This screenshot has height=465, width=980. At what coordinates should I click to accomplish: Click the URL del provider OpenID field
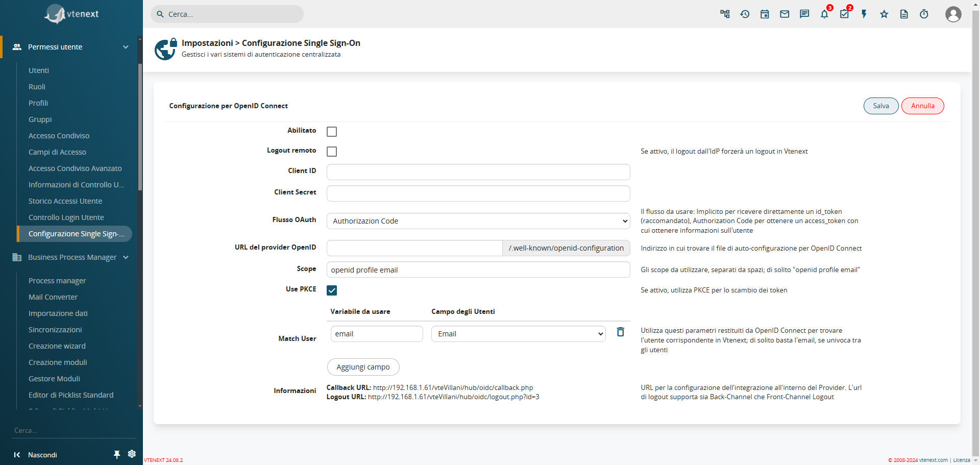[414, 248]
